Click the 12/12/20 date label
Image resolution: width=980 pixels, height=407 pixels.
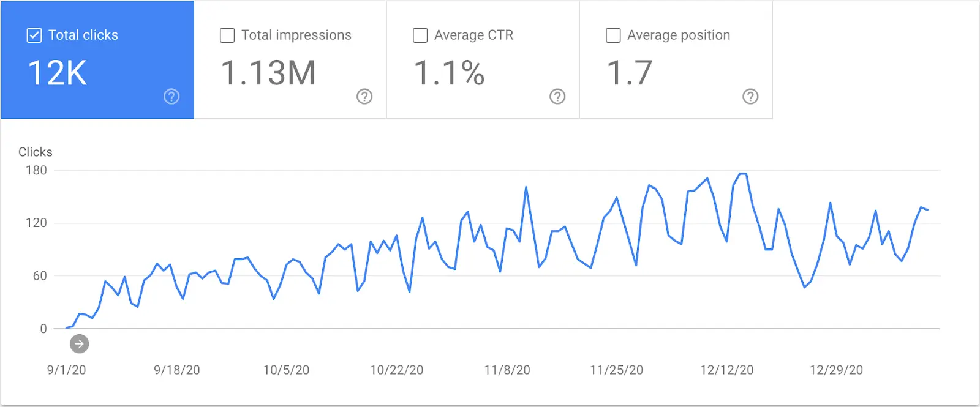coord(727,370)
